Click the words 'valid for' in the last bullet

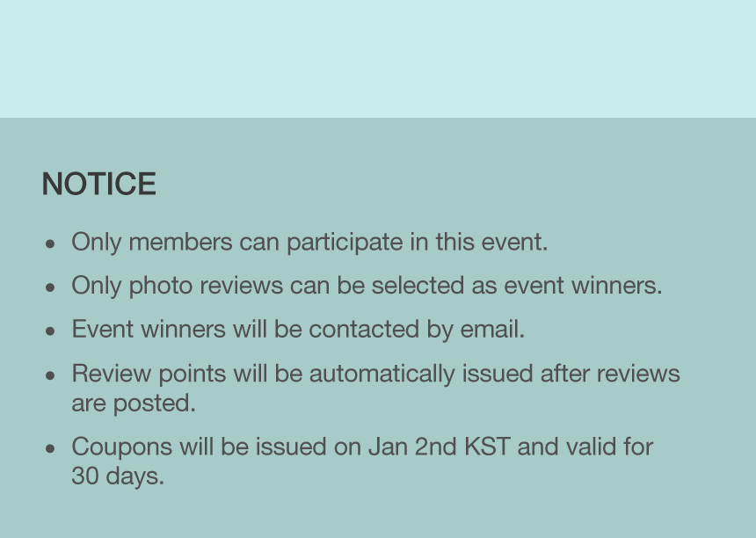pyautogui.click(x=609, y=447)
